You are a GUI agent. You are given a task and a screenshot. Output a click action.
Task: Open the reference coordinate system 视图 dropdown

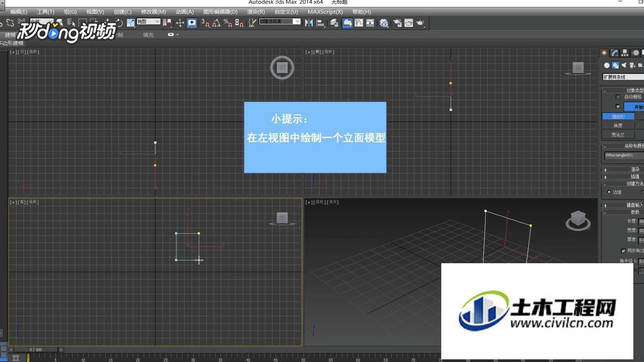click(148, 22)
